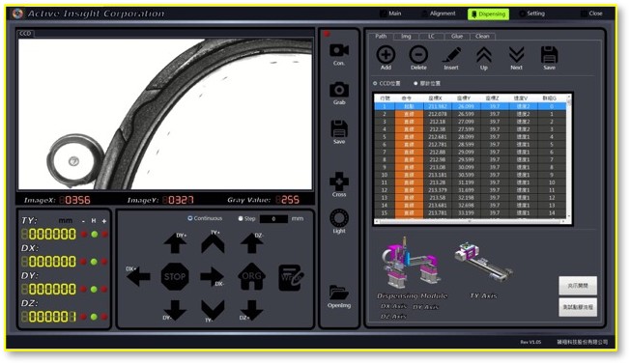Click the DY axis green home indicator
Image resolution: width=630 pixels, height=364 pixels.
point(94,289)
